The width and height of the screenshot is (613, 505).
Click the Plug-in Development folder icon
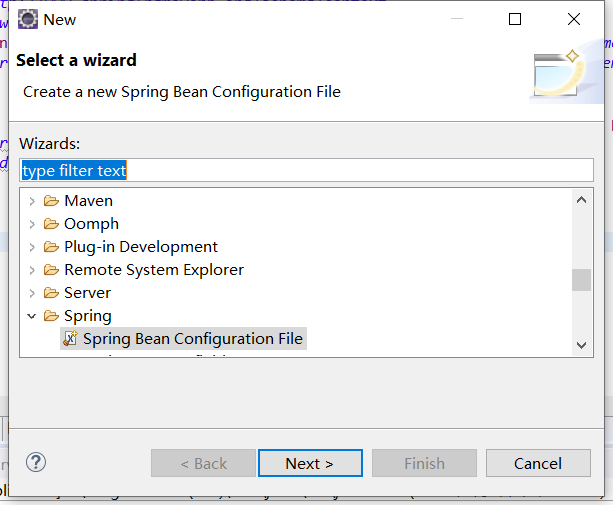(x=51, y=247)
